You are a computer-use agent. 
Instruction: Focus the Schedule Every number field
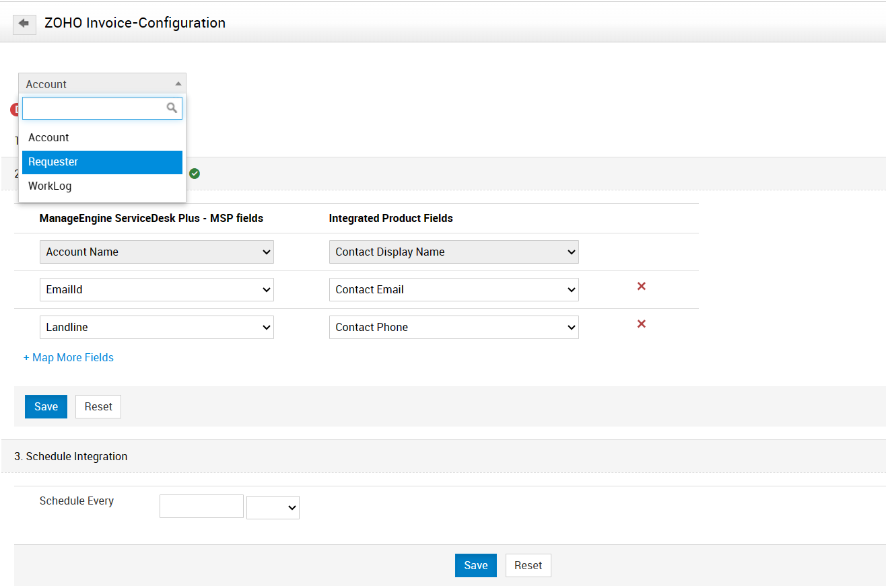tap(201, 507)
